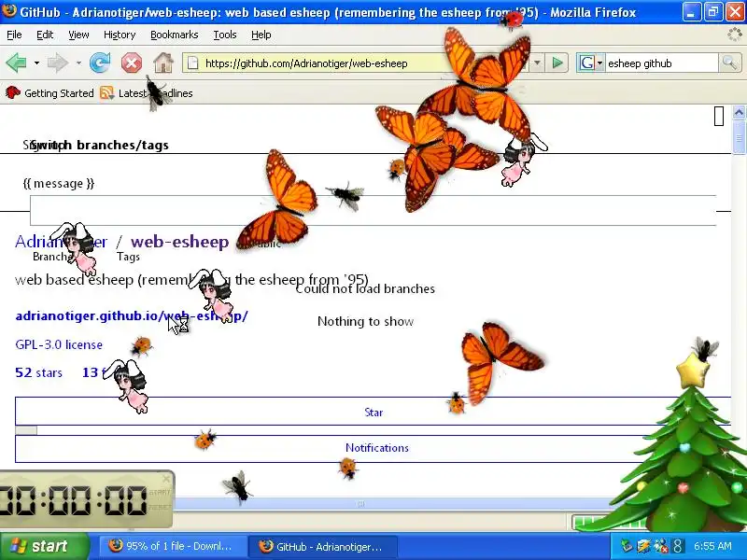Start the stopwatch with START
The width and height of the screenshot is (747, 560).
point(159,493)
